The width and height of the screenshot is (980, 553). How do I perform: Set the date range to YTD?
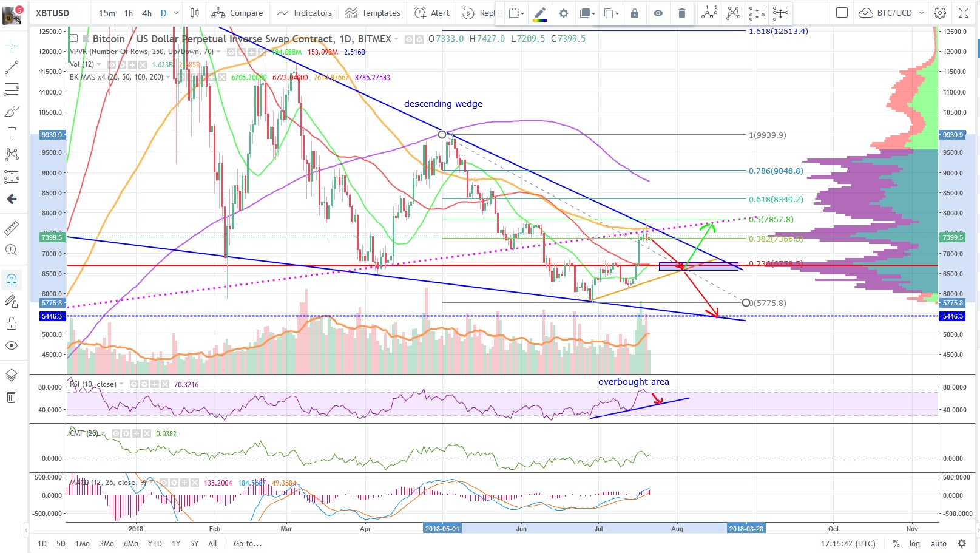pyautogui.click(x=155, y=543)
